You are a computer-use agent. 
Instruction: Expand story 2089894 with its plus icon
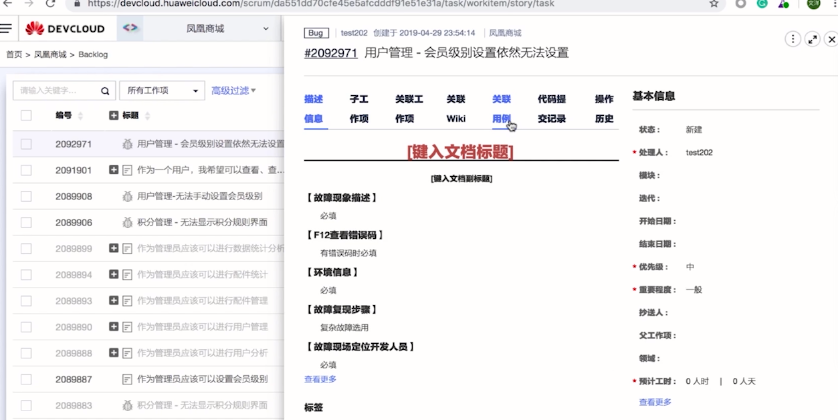click(113, 274)
